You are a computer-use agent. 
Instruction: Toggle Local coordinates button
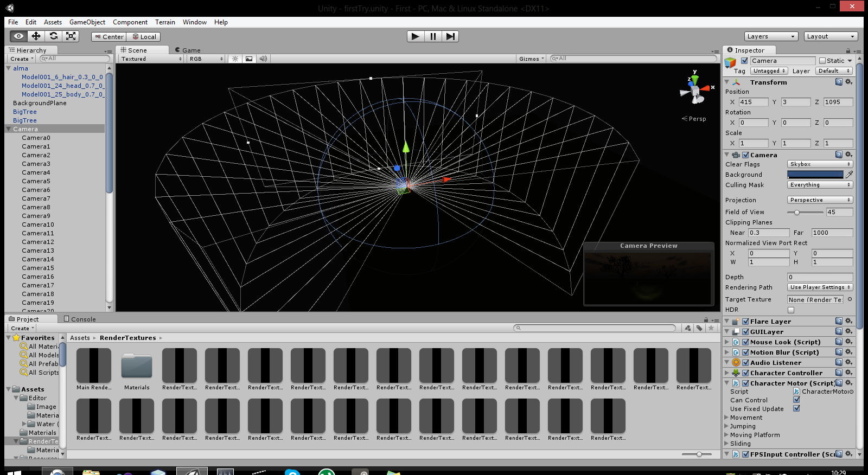pos(144,37)
